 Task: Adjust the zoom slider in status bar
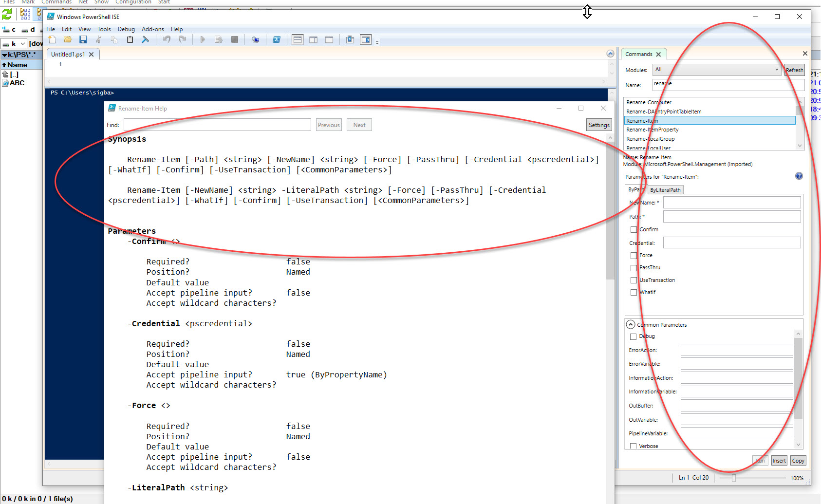click(733, 478)
